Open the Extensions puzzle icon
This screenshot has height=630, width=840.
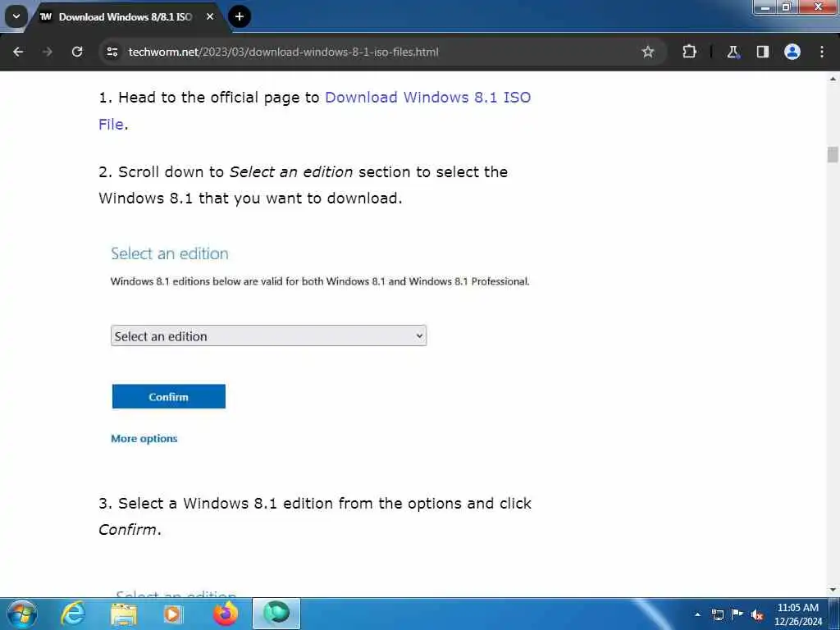pyautogui.click(x=689, y=52)
